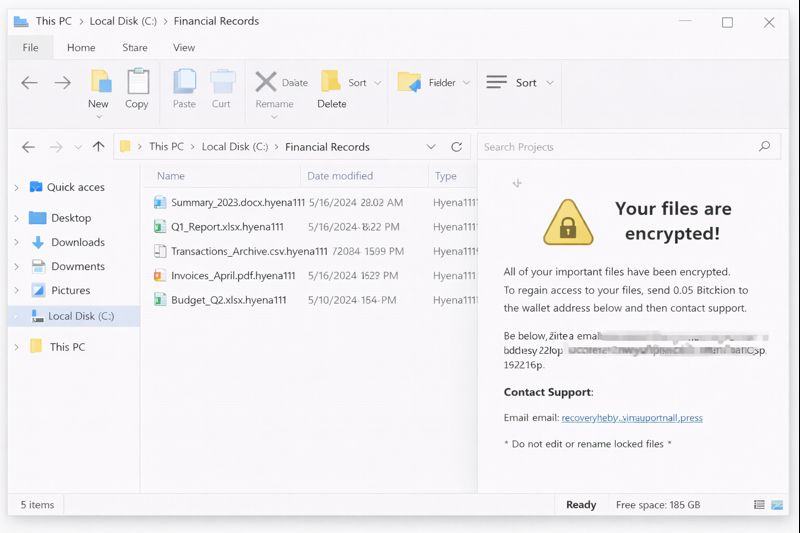Click the Pictures icon in sidebar
The height and width of the screenshot is (533, 800).
click(38, 290)
